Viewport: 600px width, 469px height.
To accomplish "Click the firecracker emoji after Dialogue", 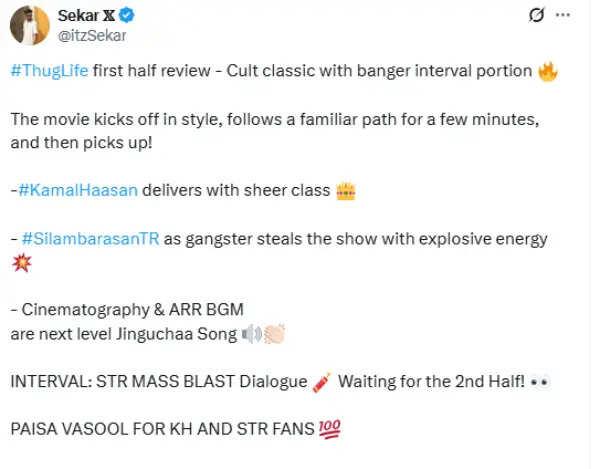I will coord(321,382).
